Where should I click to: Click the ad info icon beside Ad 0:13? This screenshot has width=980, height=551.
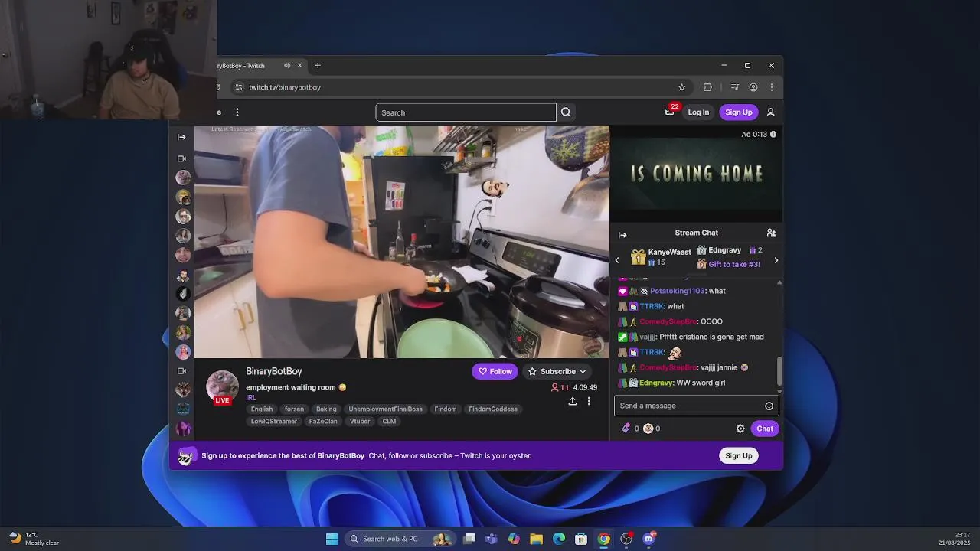click(773, 134)
